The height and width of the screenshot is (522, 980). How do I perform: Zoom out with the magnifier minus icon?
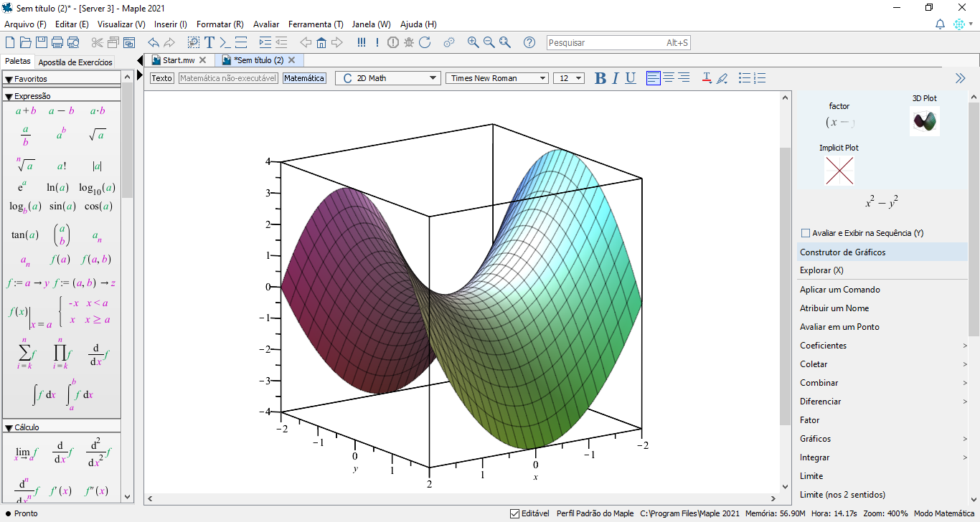[x=489, y=42]
